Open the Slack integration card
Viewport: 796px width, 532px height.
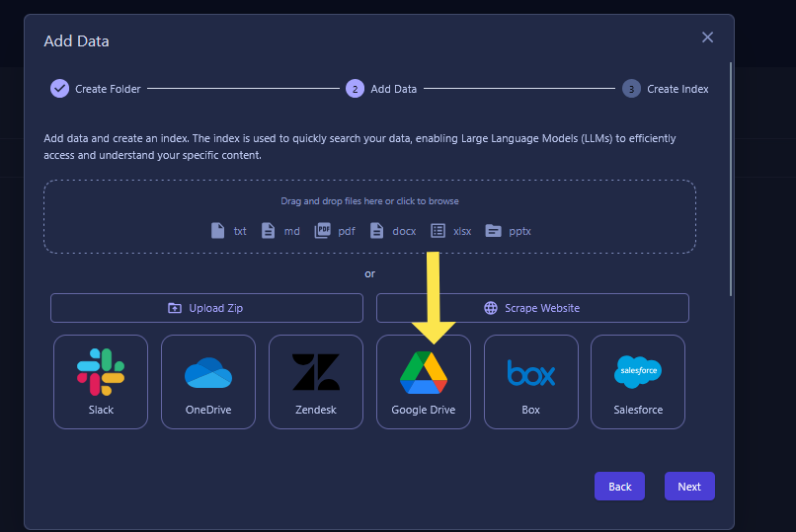coord(101,382)
